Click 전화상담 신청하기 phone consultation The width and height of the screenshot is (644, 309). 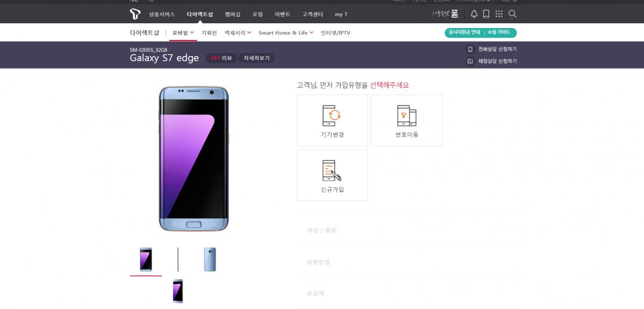point(491,49)
